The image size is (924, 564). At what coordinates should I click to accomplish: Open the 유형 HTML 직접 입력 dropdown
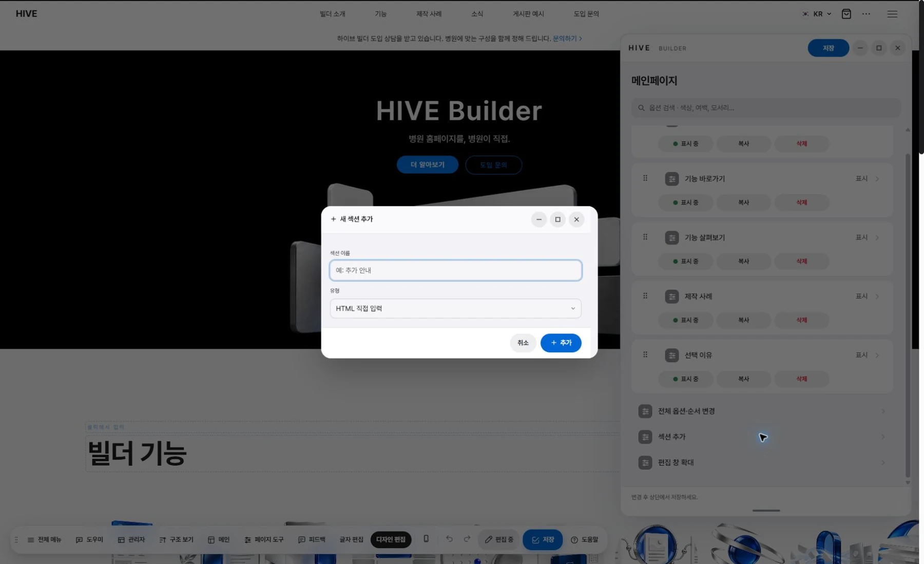pyautogui.click(x=456, y=308)
